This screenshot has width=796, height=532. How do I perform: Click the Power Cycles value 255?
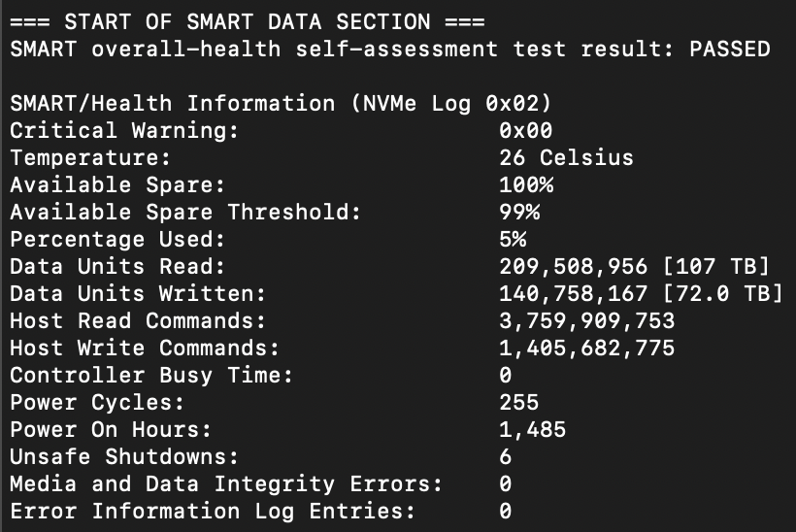(x=519, y=402)
